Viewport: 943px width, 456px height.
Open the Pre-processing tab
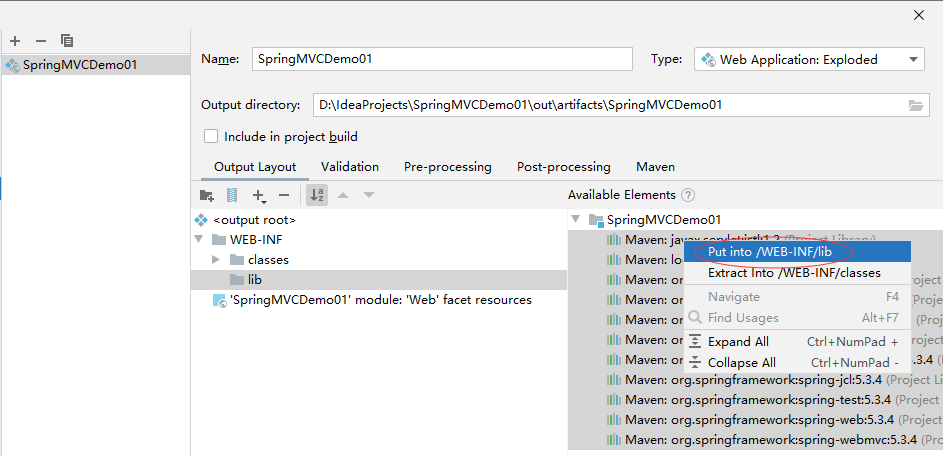click(x=447, y=167)
